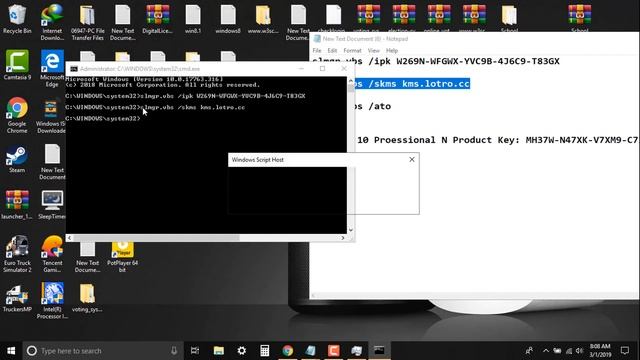Open Task View from the taskbar

(195, 351)
